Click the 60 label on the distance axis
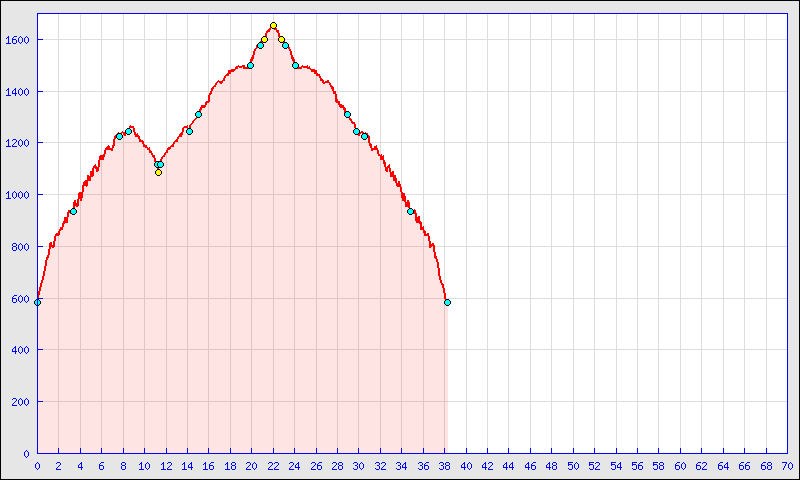Viewport: 800px width, 480px height. (x=681, y=466)
